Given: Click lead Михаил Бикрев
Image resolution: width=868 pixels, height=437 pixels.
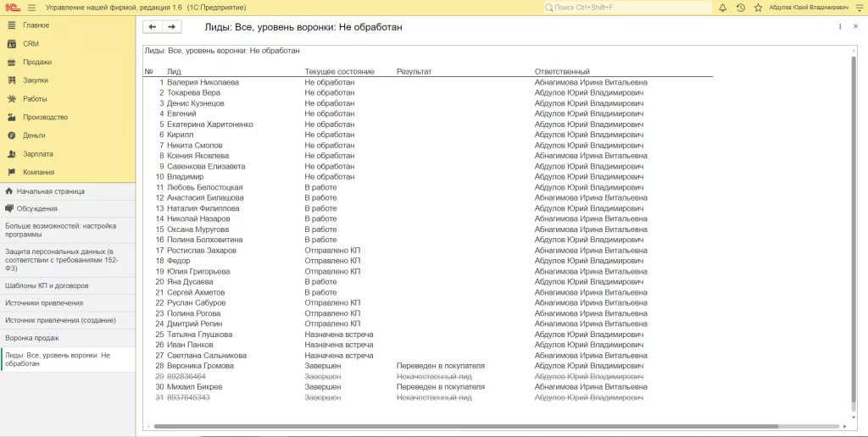Looking at the screenshot, I should tap(194, 387).
